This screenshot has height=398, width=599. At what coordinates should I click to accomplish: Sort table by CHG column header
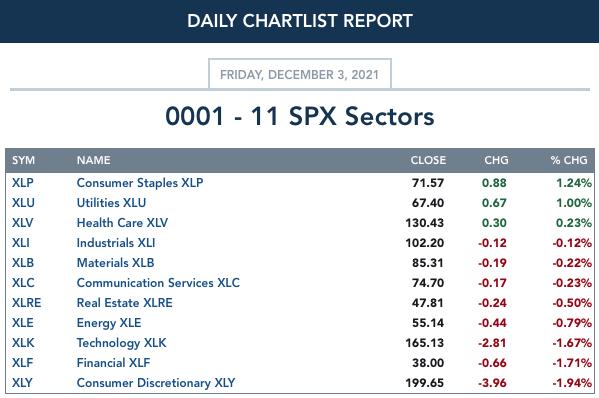click(496, 160)
